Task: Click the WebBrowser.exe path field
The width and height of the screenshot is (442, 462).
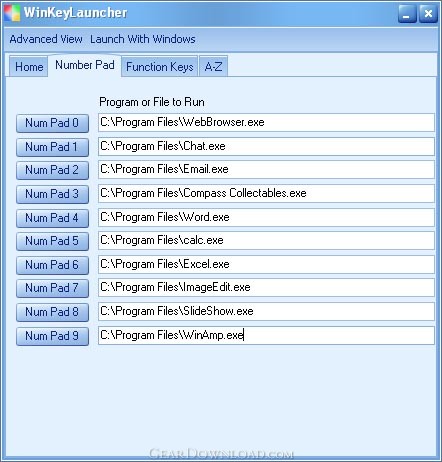Action: (266, 122)
